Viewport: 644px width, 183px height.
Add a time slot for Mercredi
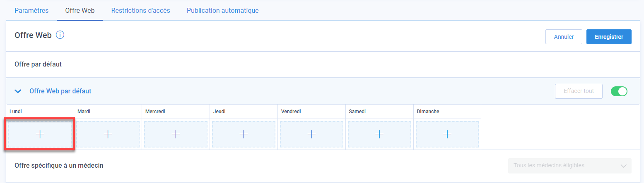[x=176, y=134]
